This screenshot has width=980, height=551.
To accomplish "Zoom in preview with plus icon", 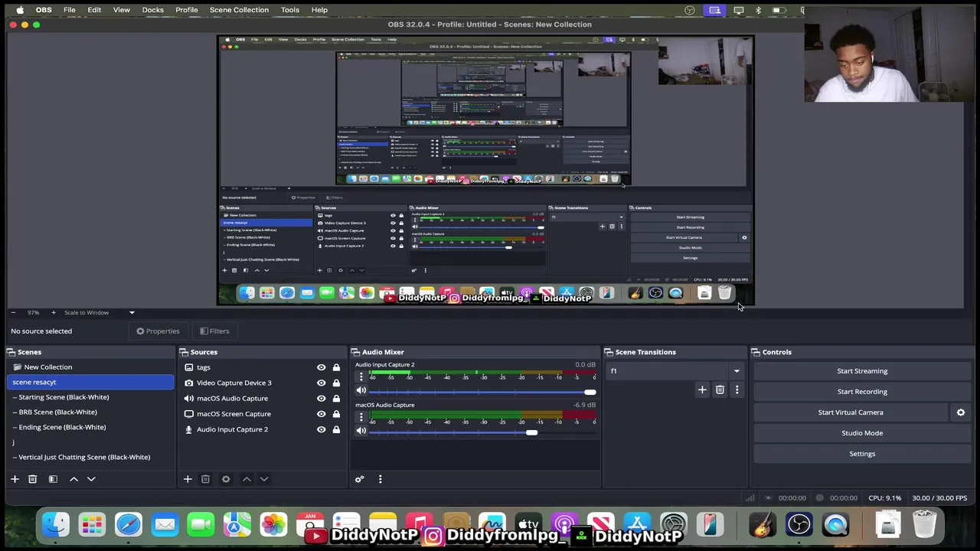I will (53, 312).
